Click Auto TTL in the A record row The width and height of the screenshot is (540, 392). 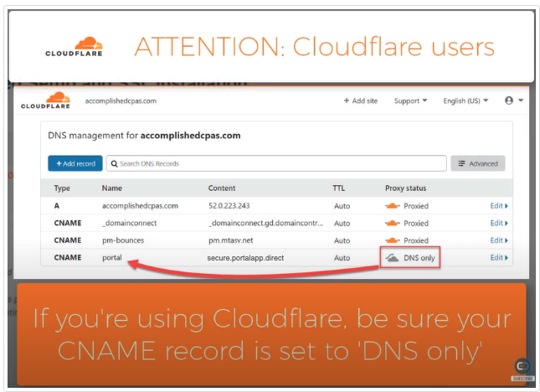342,206
